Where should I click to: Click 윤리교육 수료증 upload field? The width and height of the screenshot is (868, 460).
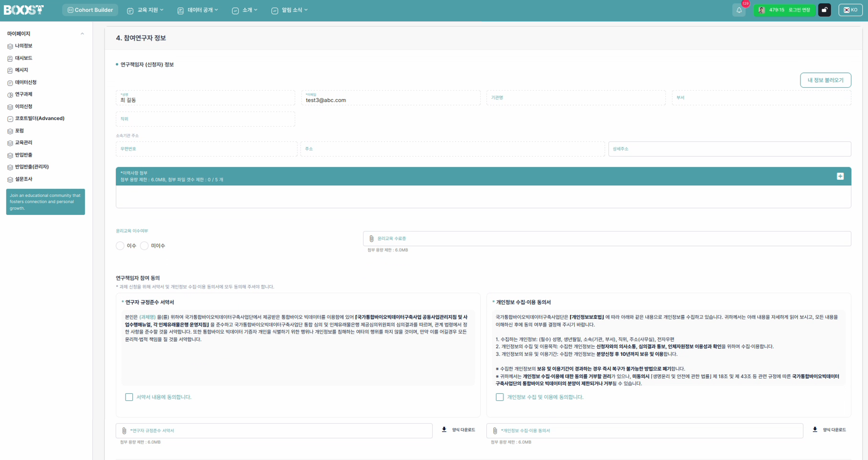pos(607,238)
